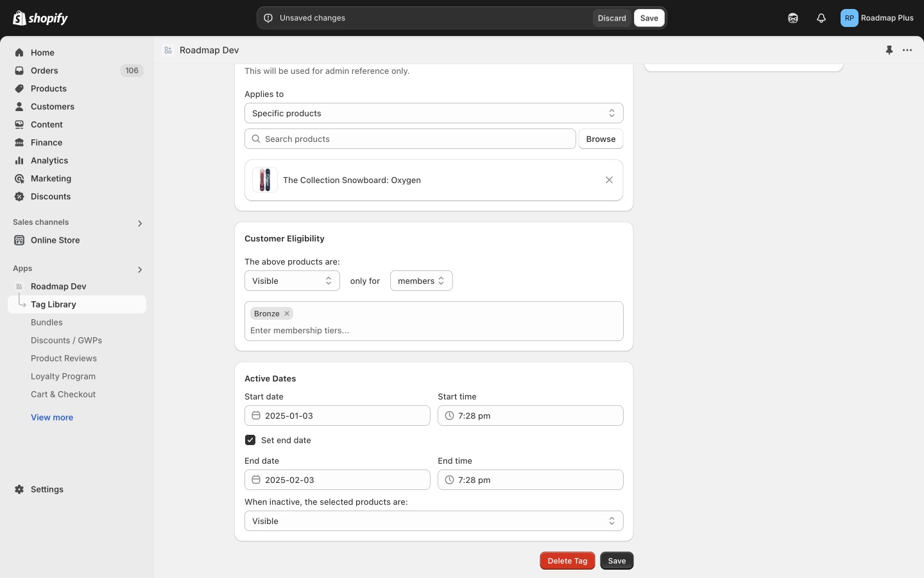Open the members eligibility dropdown
This screenshot has width=924, height=578.
(x=421, y=281)
